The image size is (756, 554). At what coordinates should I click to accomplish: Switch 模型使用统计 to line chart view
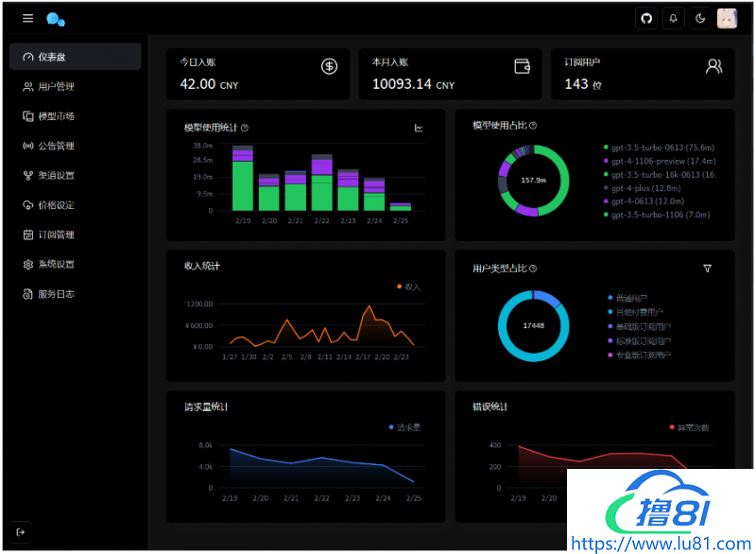point(419,128)
